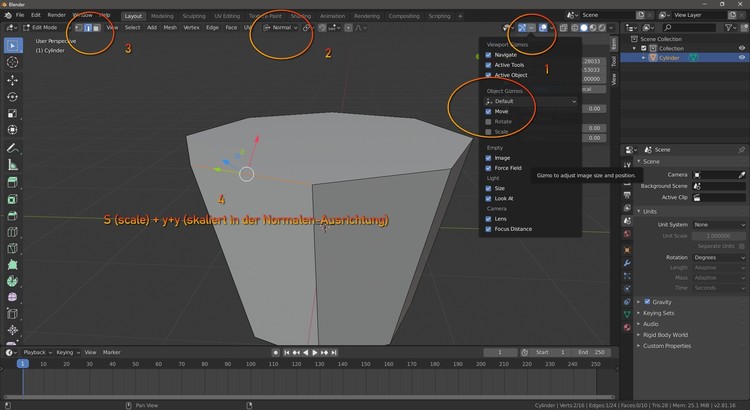Expand the Rigid Body World panel
Image resolution: width=750 pixels, height=410 pixels.
tap(665, 335)
